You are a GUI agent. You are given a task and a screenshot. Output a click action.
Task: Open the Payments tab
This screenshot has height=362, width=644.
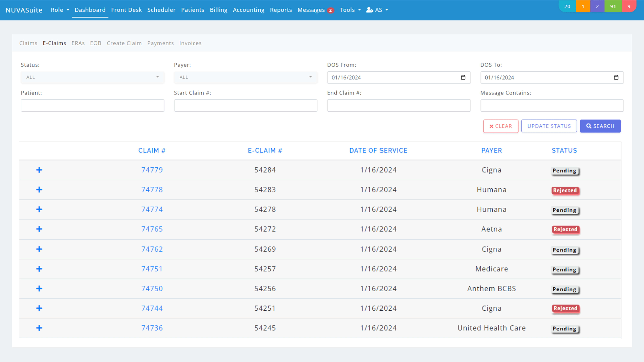pos(160,43)
